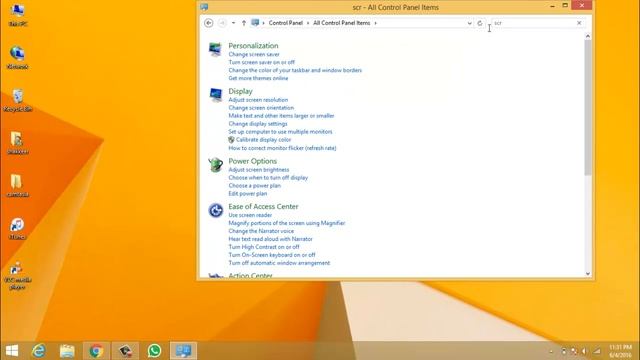Click the scrollbar up arrow
The width and height of the screenshot is (640, 360).
pyautogui.click(x=588, y=36)
